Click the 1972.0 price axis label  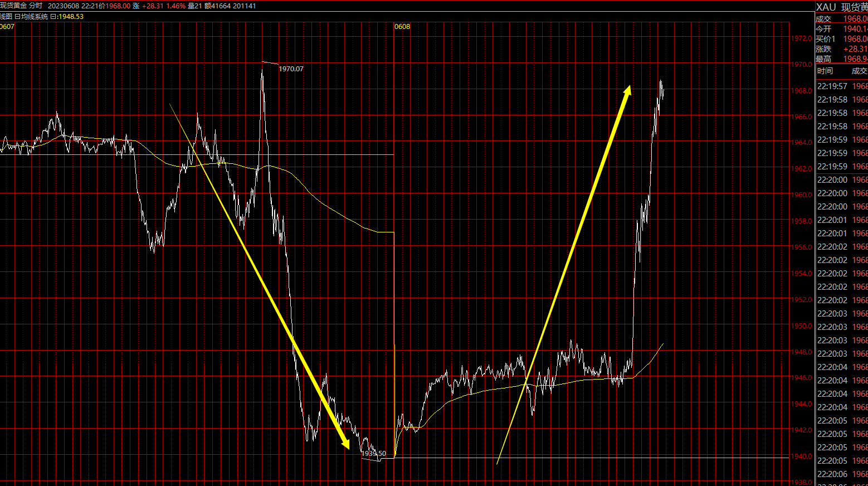pyautogui.click(x=801, y=38)
